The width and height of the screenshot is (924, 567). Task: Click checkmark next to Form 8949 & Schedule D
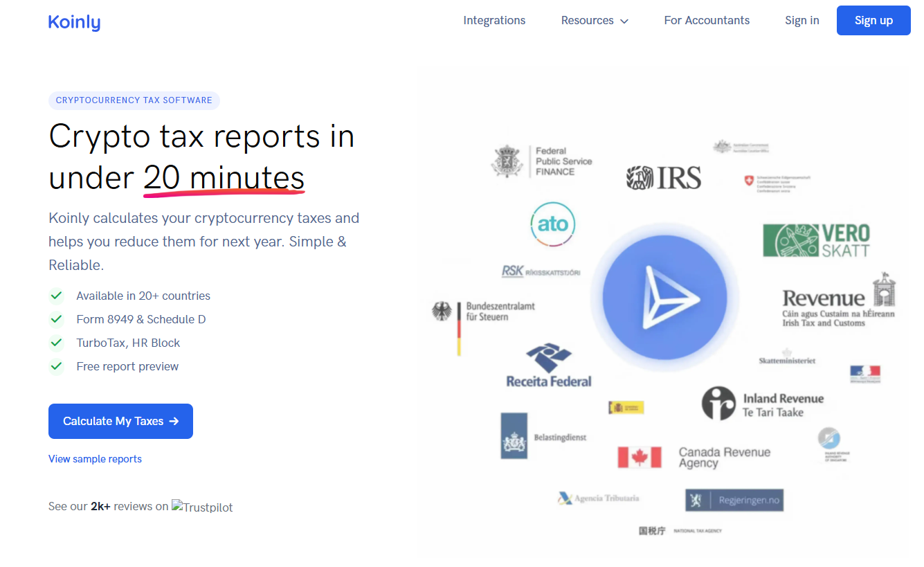pyautogui.click(x=56, y=319)
